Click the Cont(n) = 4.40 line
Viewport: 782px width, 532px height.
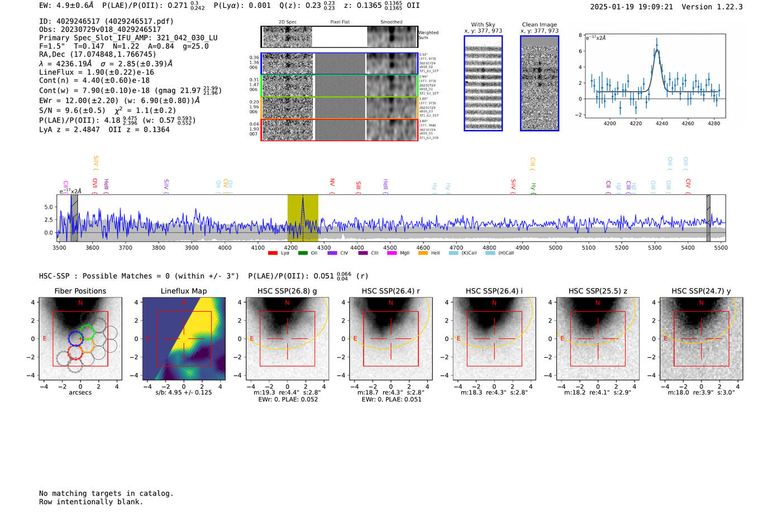[94, 80]
